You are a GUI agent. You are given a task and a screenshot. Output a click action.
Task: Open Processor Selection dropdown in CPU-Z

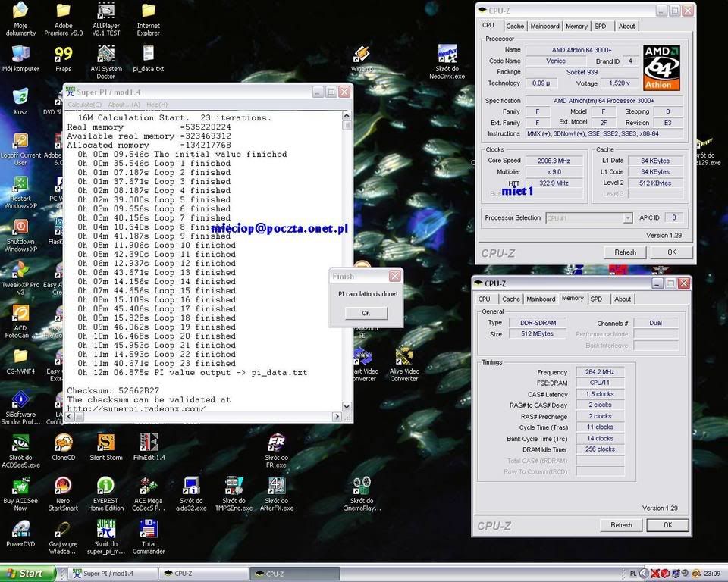(x=588, y=217)
